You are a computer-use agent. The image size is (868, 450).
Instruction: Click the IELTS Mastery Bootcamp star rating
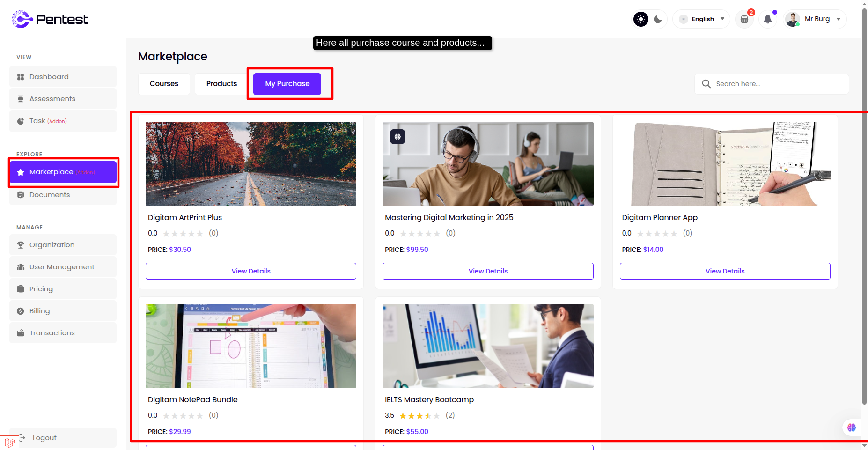419,415
